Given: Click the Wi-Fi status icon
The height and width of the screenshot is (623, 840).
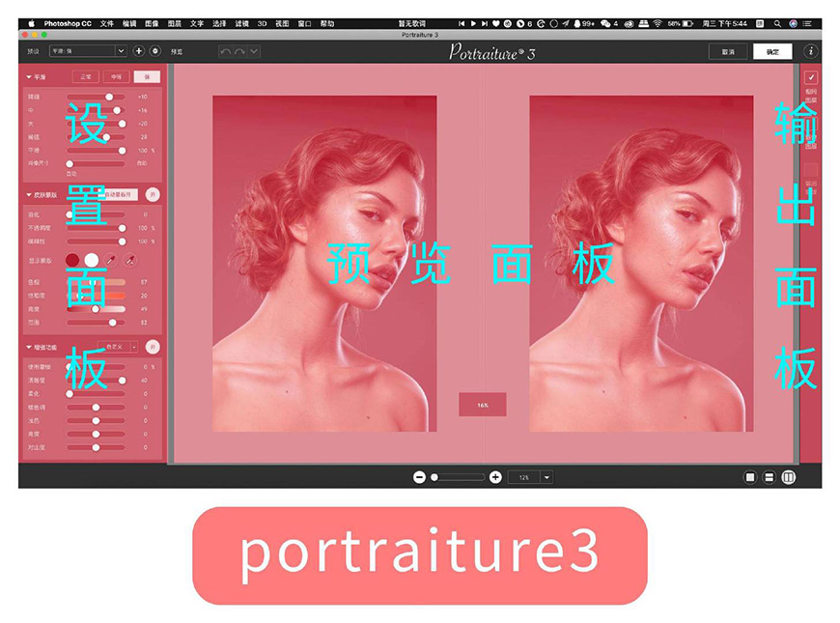Looking at the screenshot, I should [658, 23].
